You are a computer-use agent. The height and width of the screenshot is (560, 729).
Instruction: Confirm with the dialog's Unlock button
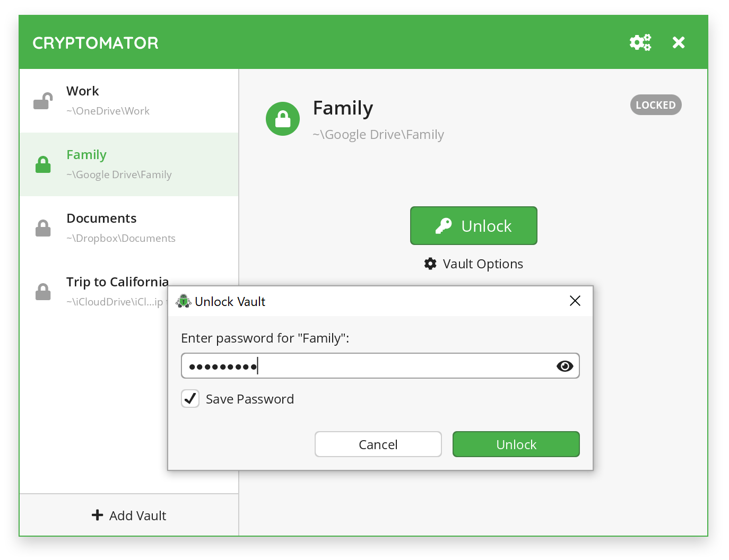coord(516,444)
